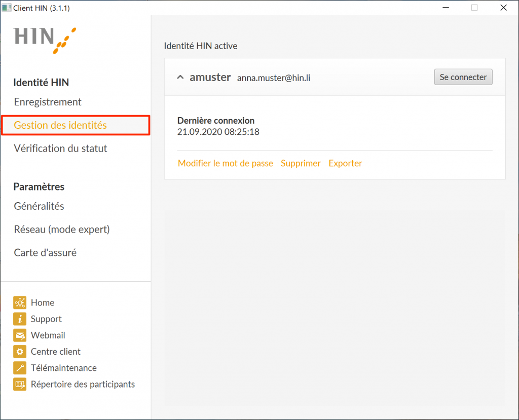Screen dimensions: 519x420
Task: Click the Exporter link
Action: [345, 163]
